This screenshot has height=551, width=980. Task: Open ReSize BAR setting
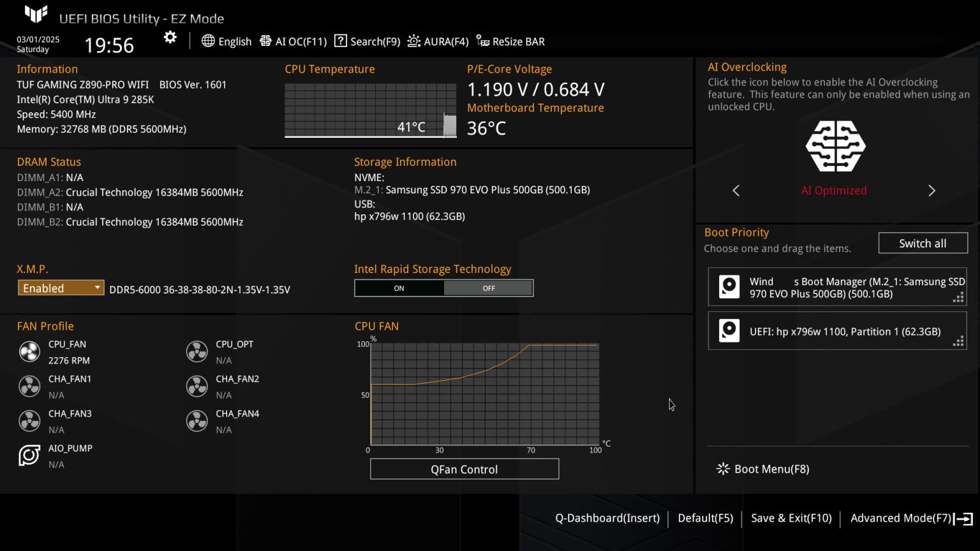pos(511,41)
